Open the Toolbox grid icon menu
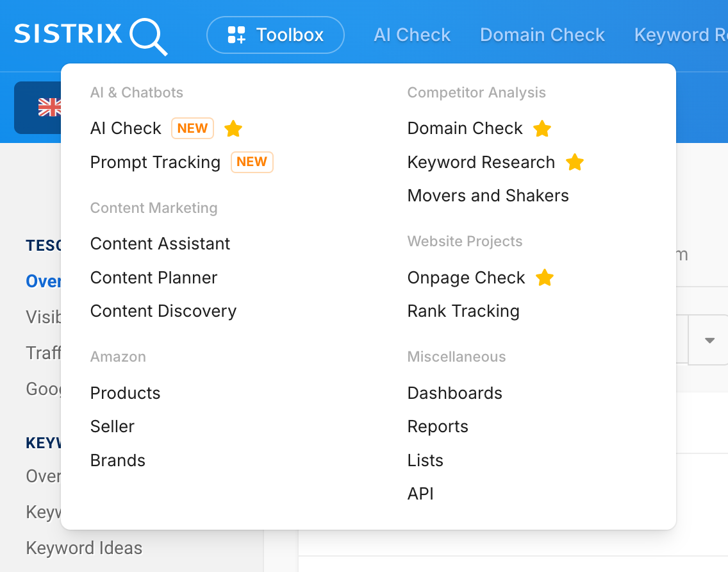The height and width of the screenshot is (572, 728). point(236,35)
